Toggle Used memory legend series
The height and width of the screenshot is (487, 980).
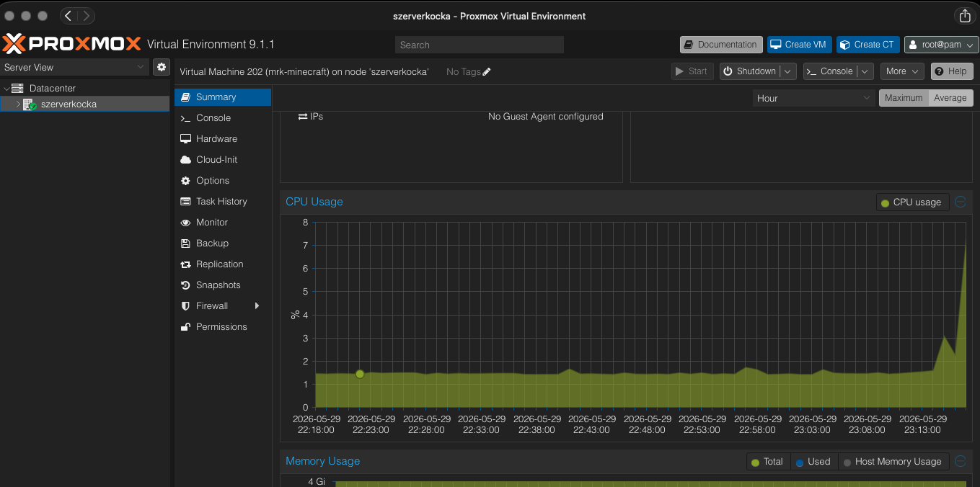click(814, 462)
